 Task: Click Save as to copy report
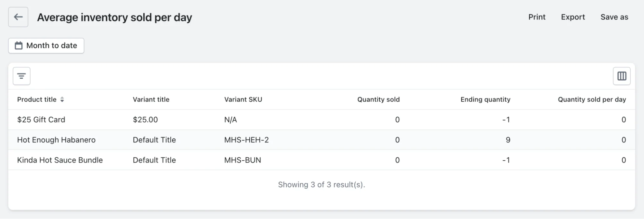tap(614, 17)
